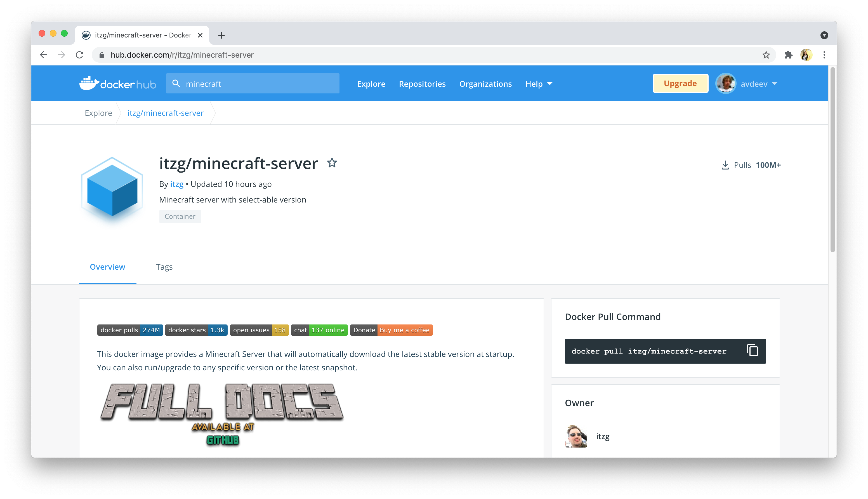This screenshot has height=499, width=868.
Task: Focus the minecraft search field
Action: tap(253, 84)
